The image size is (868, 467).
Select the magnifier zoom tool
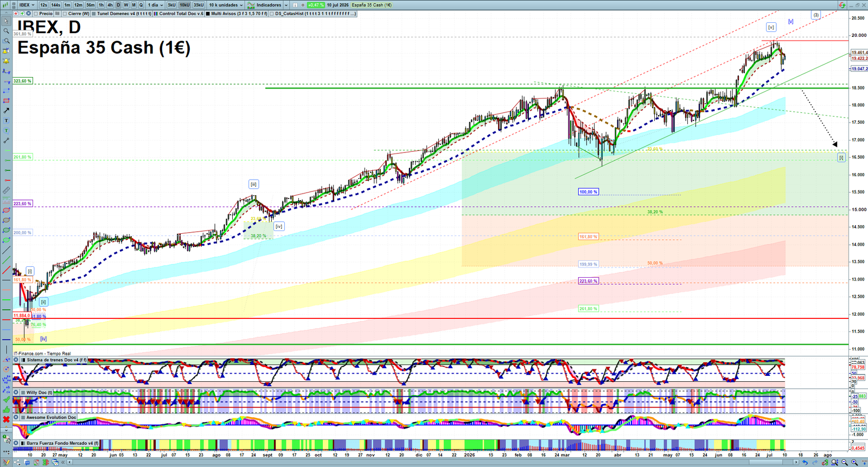pos(6,31)
